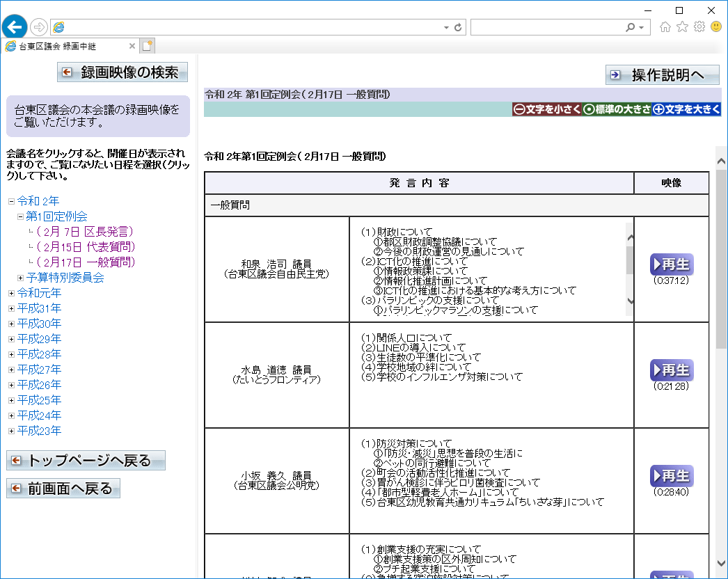Viewport: 728px width, 579px height.
Task: Select the 平成29年 link
Action: pyautogui.click(x=39, y=338)
